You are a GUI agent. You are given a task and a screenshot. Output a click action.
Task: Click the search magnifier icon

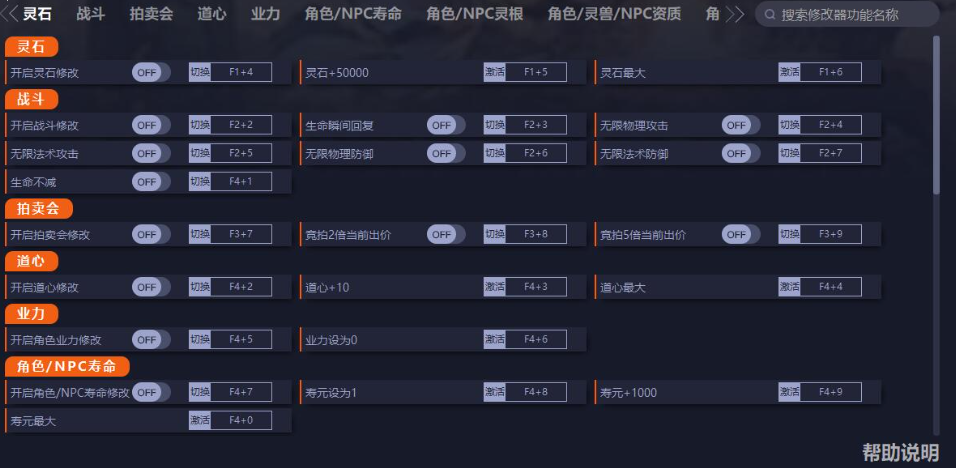(x=768, y=15)
